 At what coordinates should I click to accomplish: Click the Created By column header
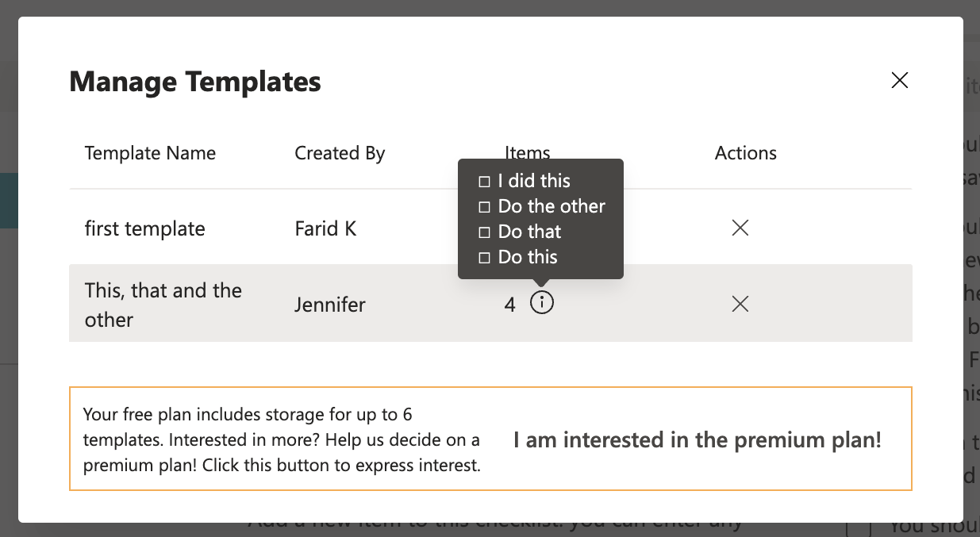(x=340, y=153)
